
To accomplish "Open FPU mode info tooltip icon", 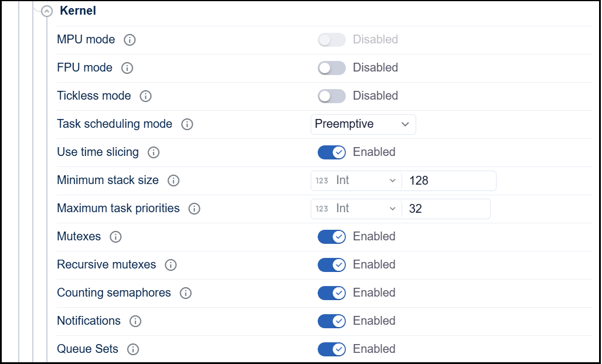I will click(127, 68).
